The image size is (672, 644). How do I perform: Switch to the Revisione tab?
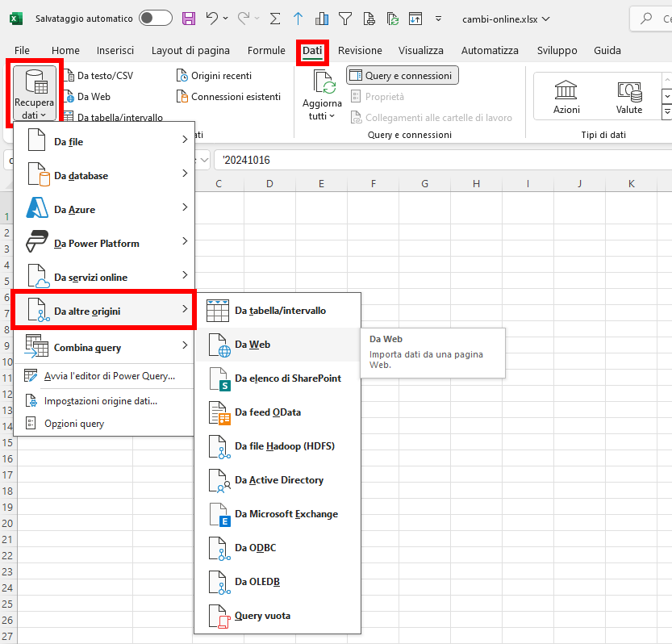360,51
